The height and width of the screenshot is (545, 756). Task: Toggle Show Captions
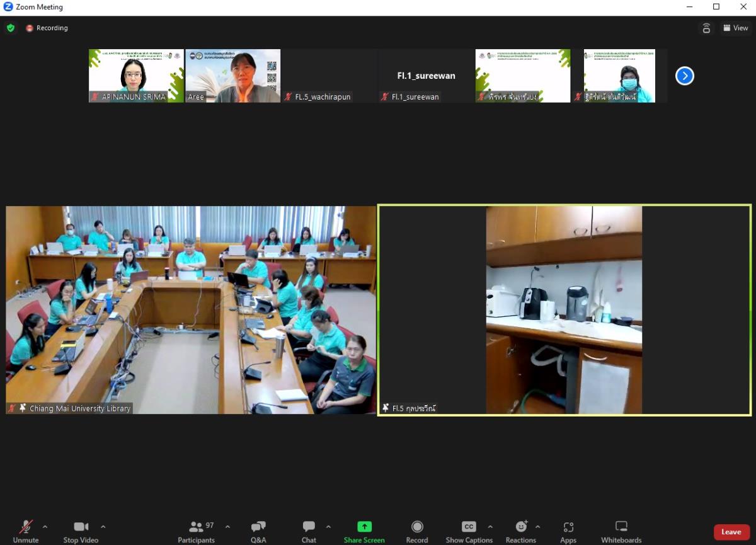tap(469, 531)
